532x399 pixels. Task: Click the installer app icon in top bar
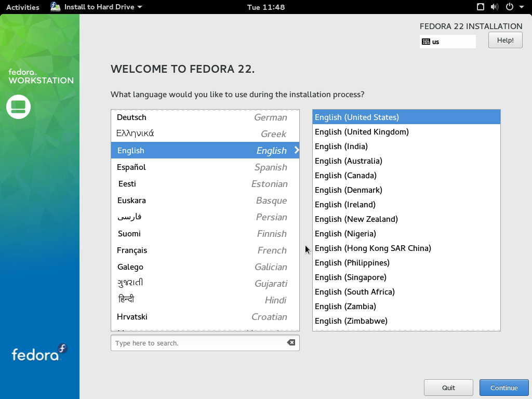click(x=56, y=7)
